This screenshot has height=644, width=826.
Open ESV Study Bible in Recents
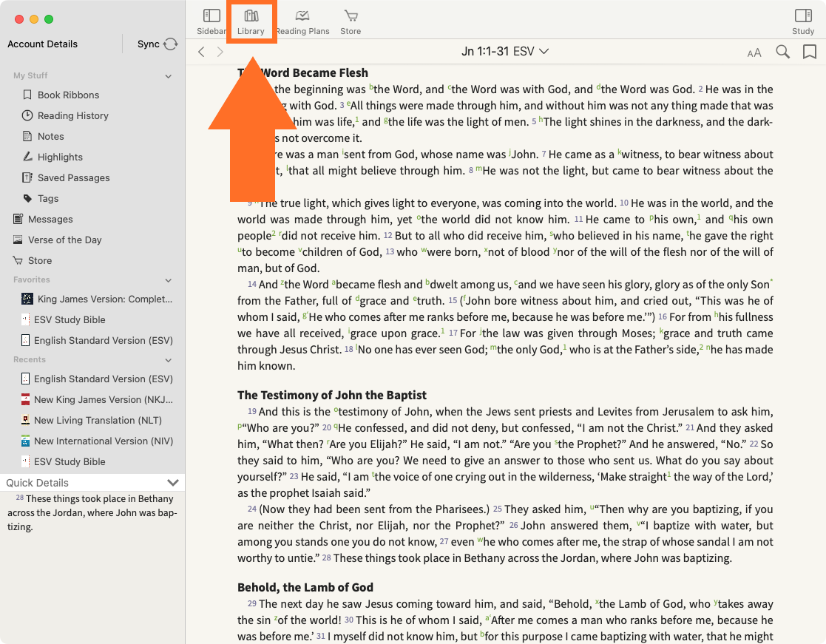click(70, 462)
